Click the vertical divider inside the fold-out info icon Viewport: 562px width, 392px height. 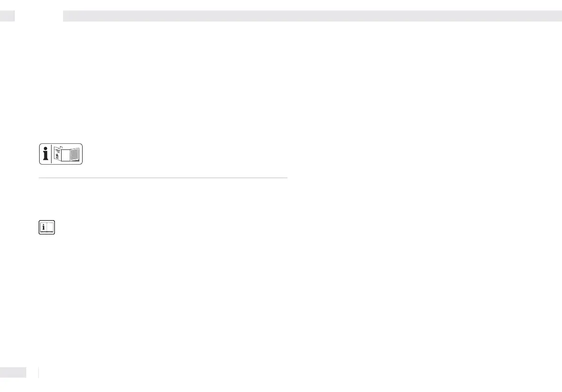click(52, 154)
